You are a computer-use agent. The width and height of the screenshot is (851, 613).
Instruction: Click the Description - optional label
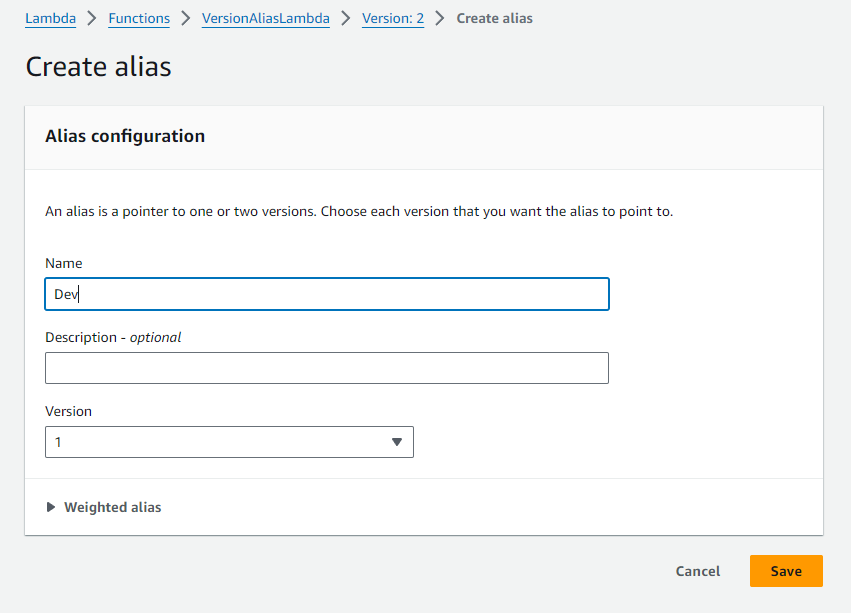(113, 337)
